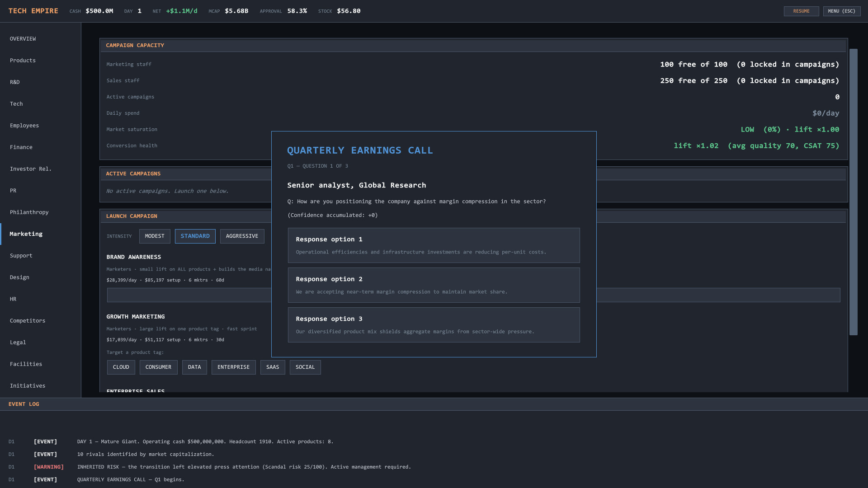Go to Philanthropy section

tap(41, 212)
